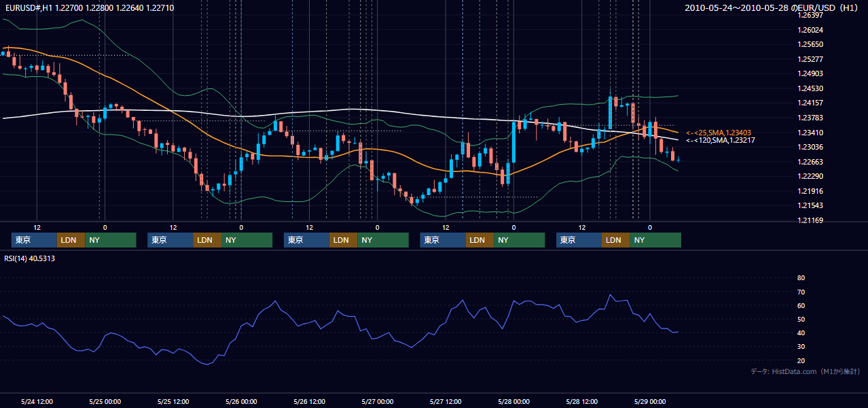Click the 1.24903 price axis label

tap(810, 73)
